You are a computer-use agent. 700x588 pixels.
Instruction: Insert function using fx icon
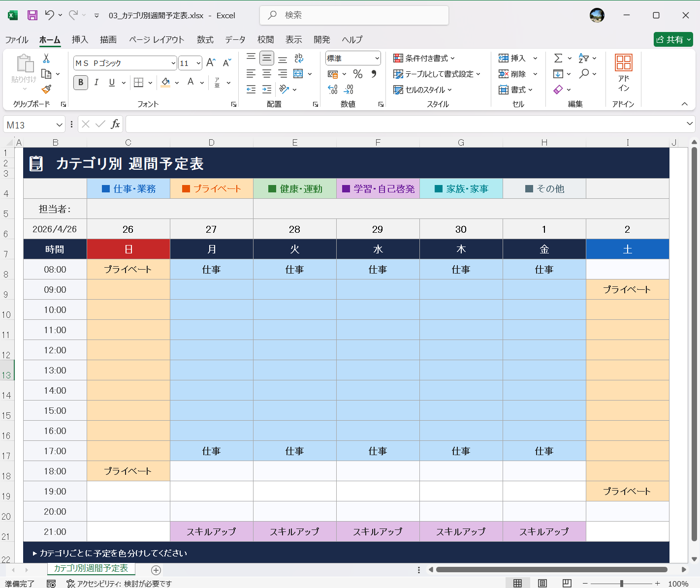(x=115, y=124)
